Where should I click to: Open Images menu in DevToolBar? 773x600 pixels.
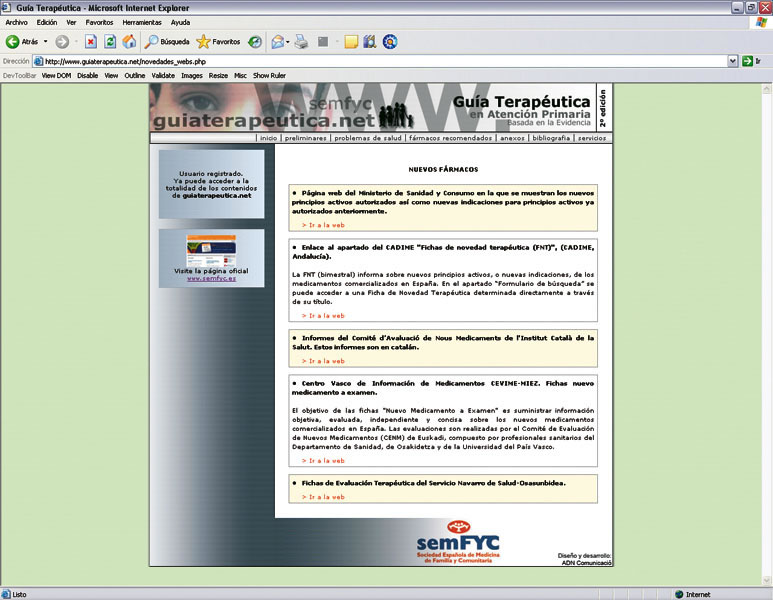[192, 75]
